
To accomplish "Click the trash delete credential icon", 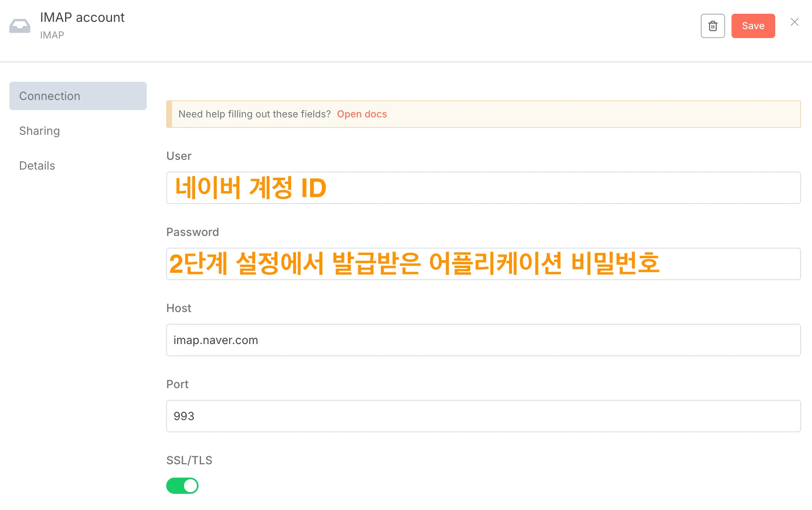I will click(713, 26).
